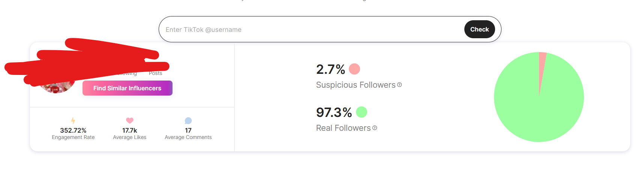Screen dimensions: 644x169
Task: Click the Real Followers label text
Action: pyautogui.click(x=343, y=128)
